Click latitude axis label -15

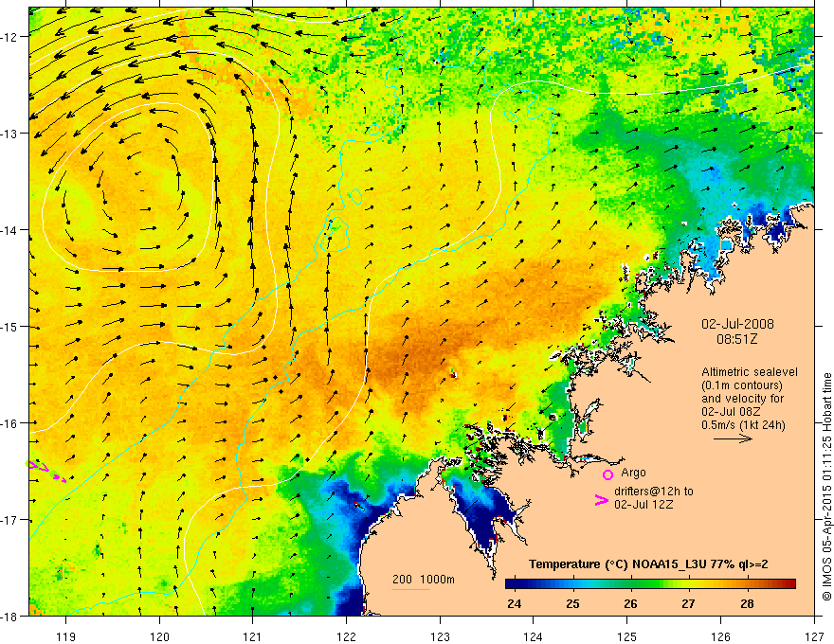[x=10, y=327]
